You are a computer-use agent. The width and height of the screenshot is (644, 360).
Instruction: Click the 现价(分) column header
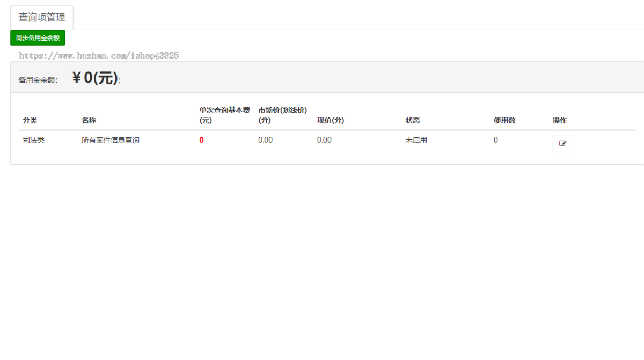331,120
